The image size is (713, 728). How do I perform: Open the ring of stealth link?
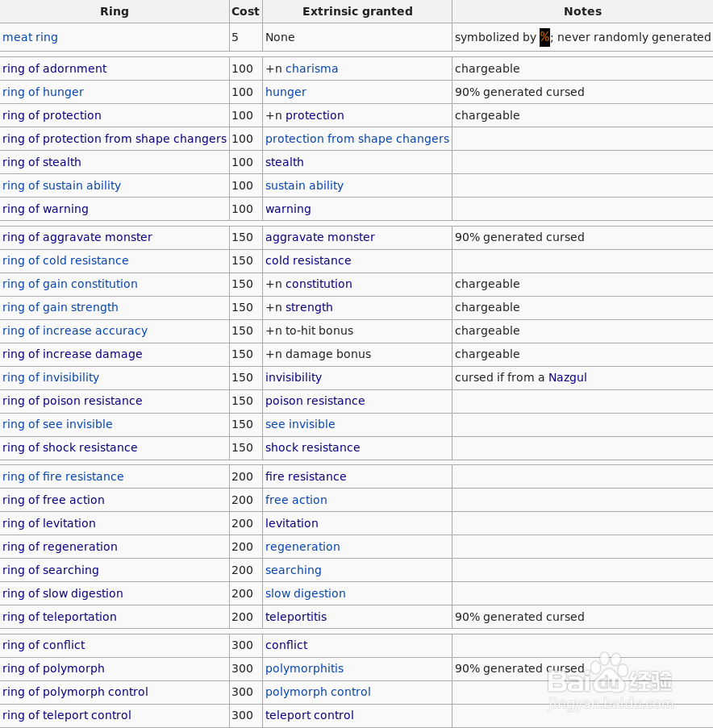(42, 162)
